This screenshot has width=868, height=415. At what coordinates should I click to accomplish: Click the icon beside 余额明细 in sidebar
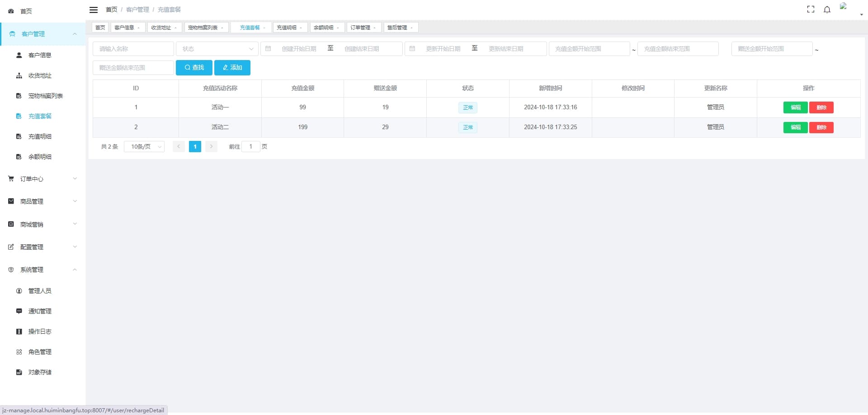click(19, 157)
